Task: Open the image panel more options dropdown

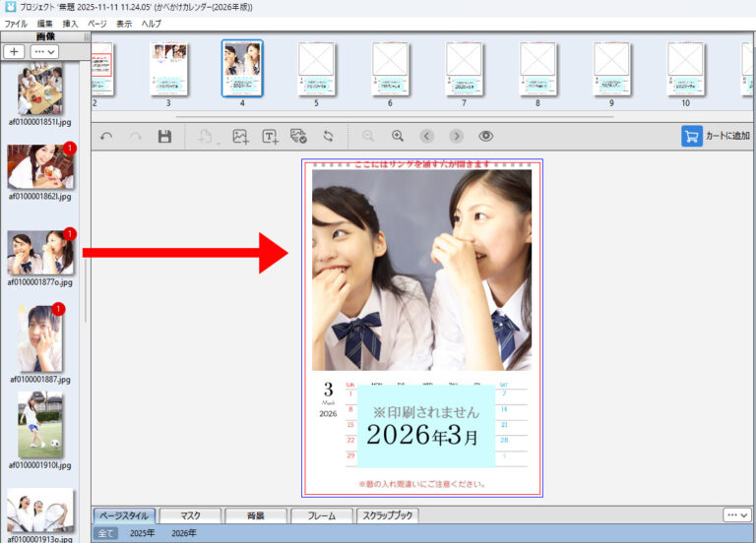Action: click(44, 51)
